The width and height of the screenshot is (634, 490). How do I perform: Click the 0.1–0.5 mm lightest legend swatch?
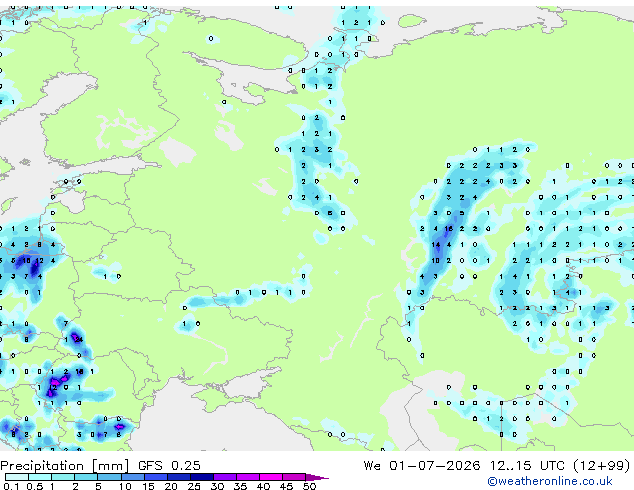point(17,477)
